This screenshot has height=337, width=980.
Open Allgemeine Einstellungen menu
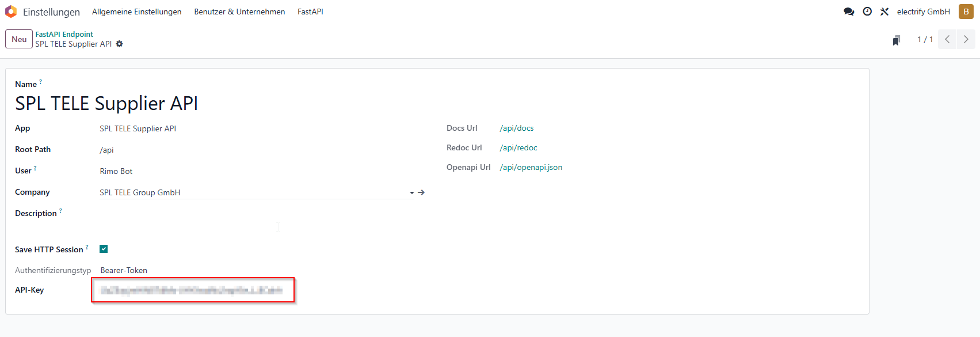136,12
